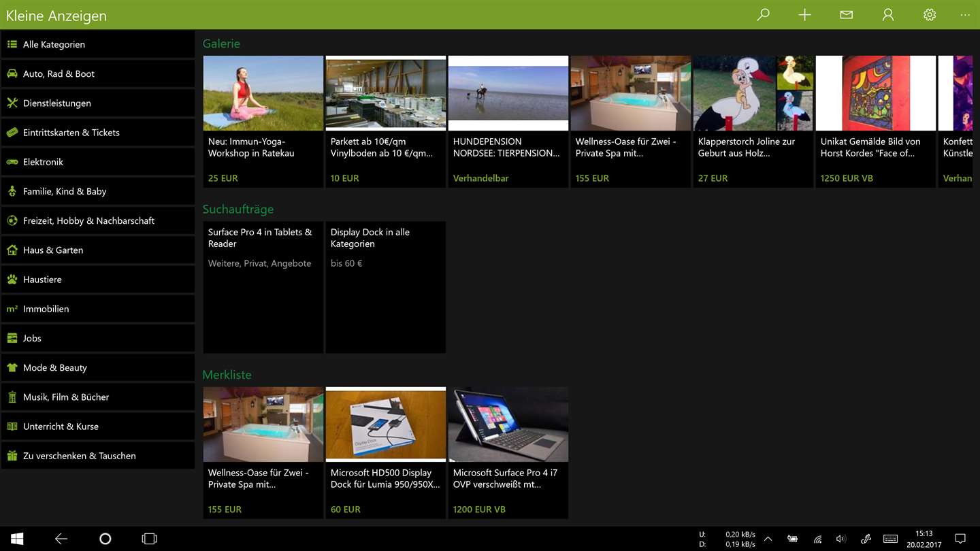This screenshot has width=980, height=551.
Task: Click the plus icon to add a listing
Action: pos(804,14)
